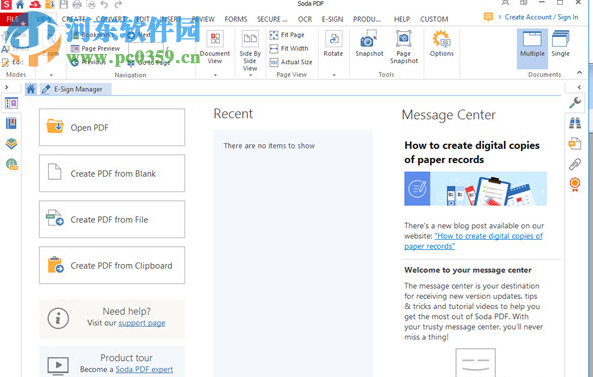This screenshot has width=593, height=377.
Task: Click Create PDF from File
Action: click(112, 219)
